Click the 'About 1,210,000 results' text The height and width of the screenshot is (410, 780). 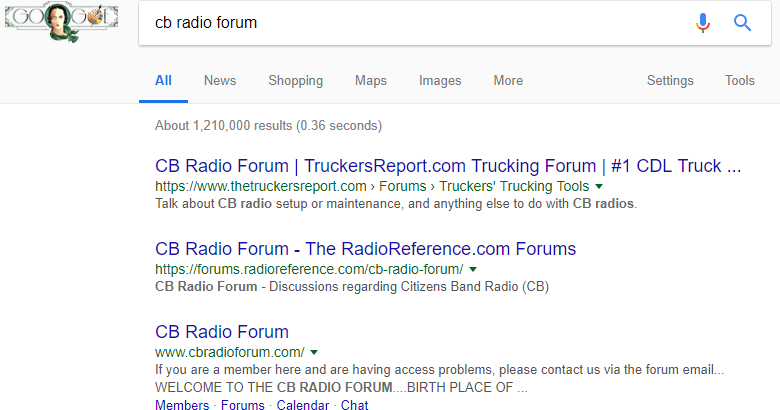(269, 125)
